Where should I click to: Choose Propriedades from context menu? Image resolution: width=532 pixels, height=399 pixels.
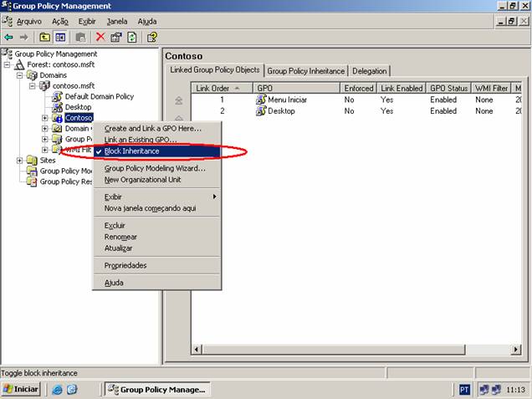(x=157, y=265)
